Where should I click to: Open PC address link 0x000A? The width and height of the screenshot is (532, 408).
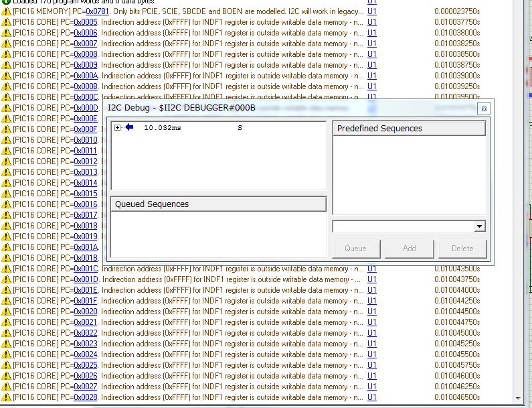(86, 76)
